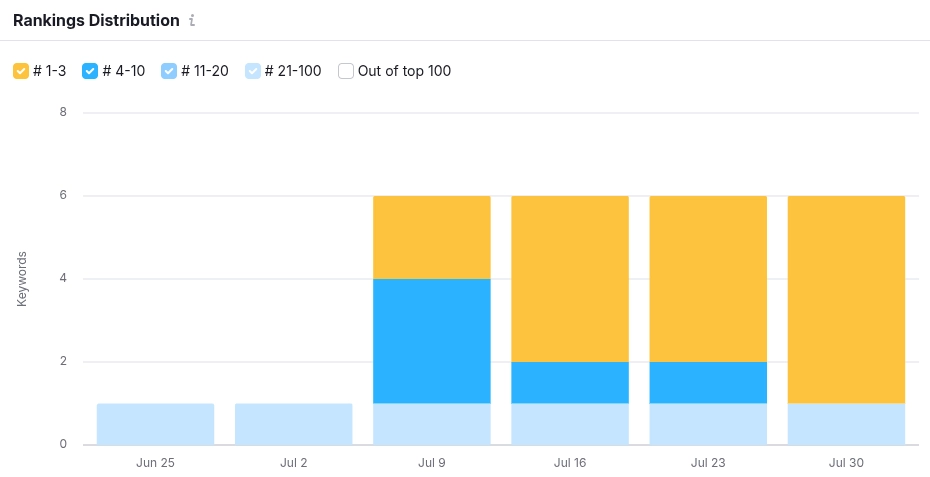This screenshot has width=930, height=477.
Task: Select the yellow segment of Jul 30 bar
Action: coord(846,299)
